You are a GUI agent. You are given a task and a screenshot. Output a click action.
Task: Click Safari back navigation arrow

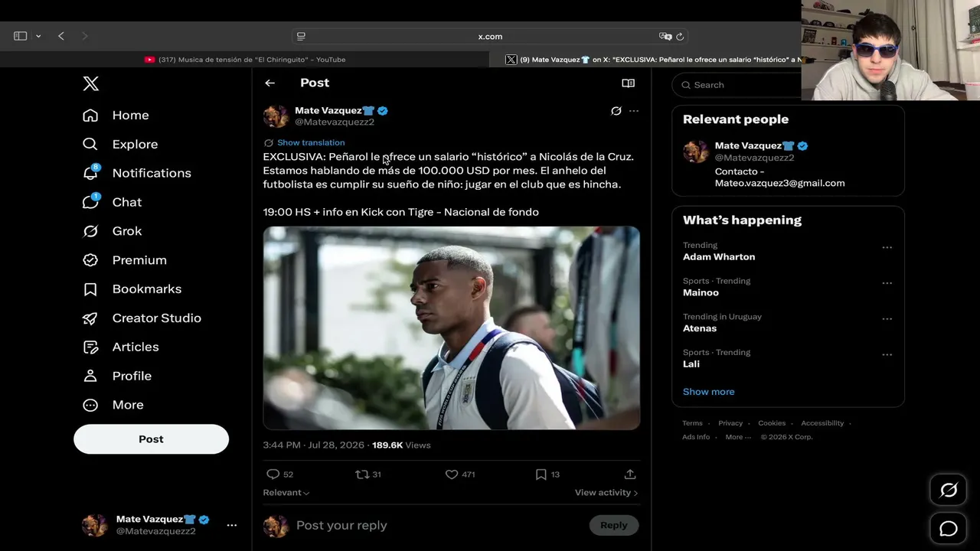[61, 36]
